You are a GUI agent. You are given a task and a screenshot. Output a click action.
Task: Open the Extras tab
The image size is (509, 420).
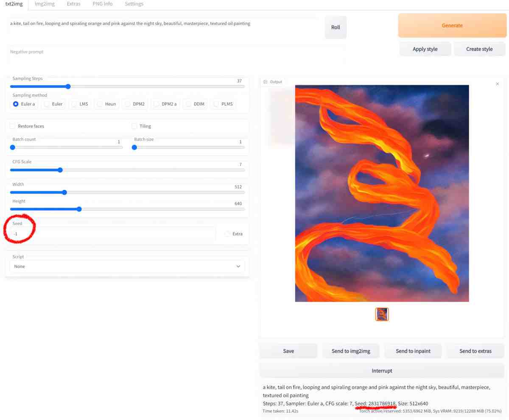coord(73,4)
